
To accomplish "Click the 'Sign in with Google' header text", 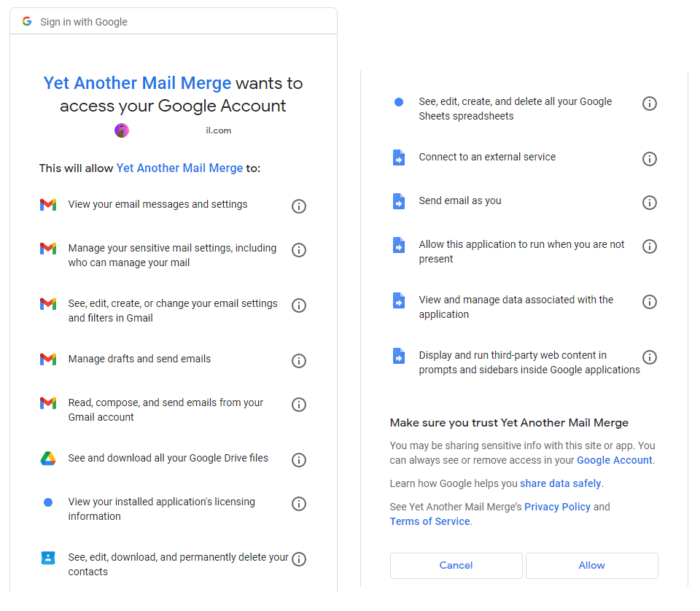I will (84, 22).
